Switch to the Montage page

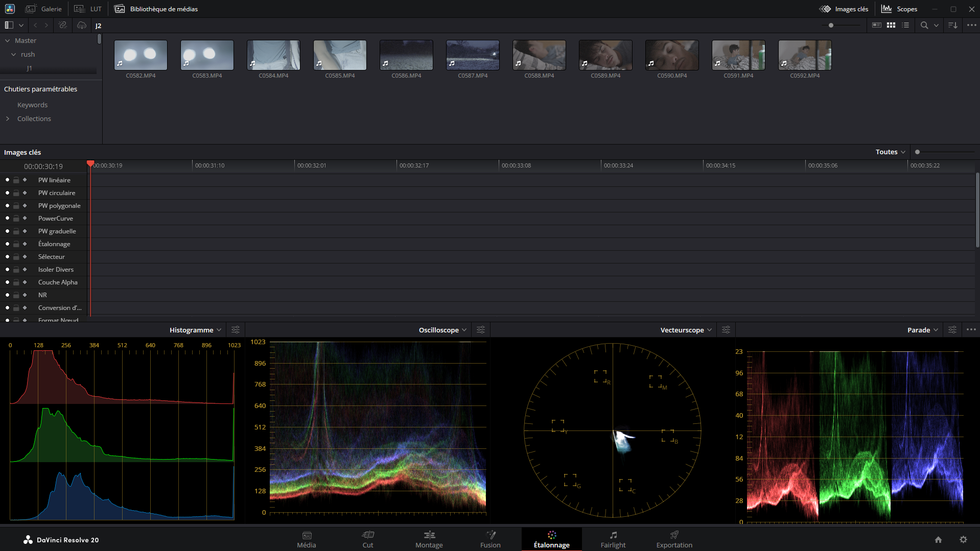[429, 539]
